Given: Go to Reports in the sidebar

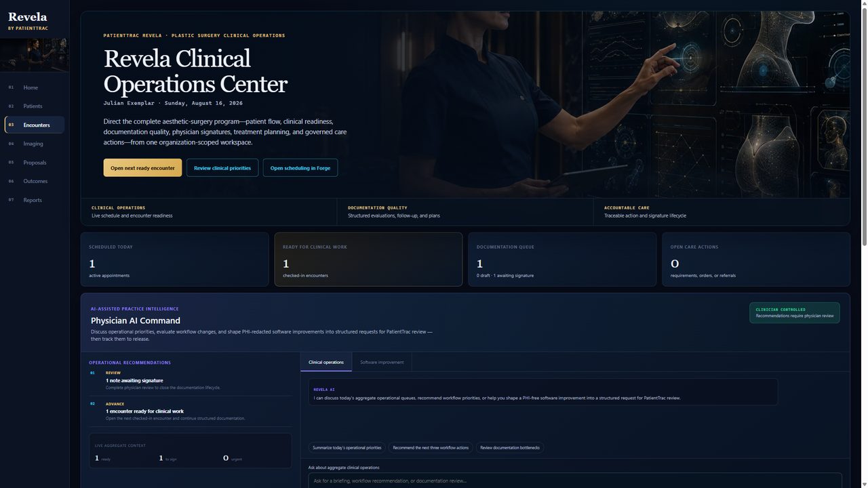Looking at the screenshot, I should click(34, 200).
